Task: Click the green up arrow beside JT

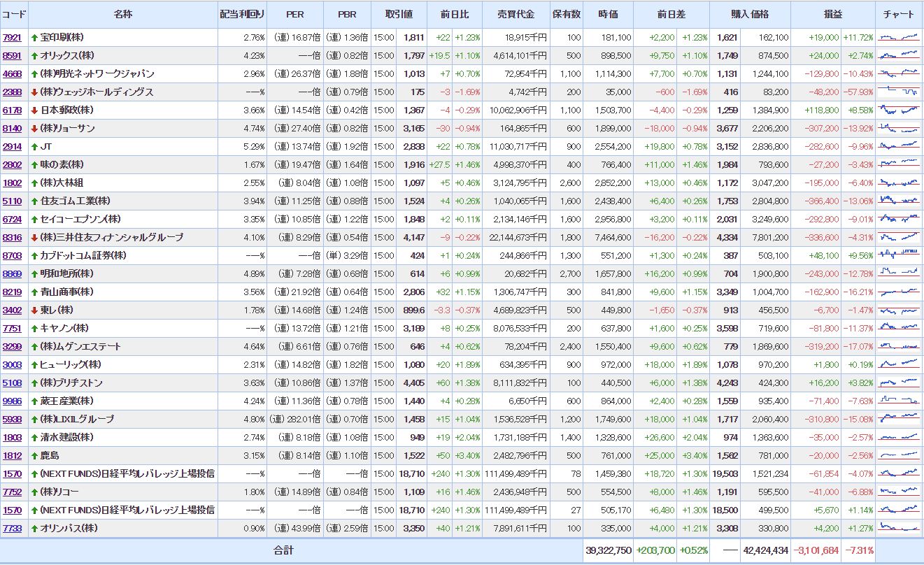Action: coord(34,146)
